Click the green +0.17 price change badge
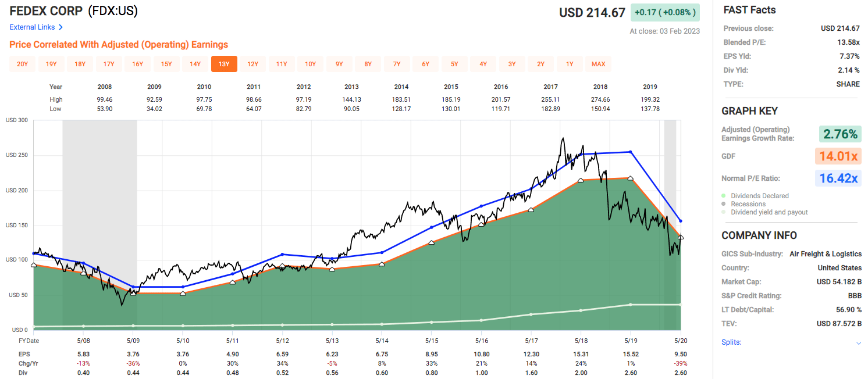 [x=665, y=12]
